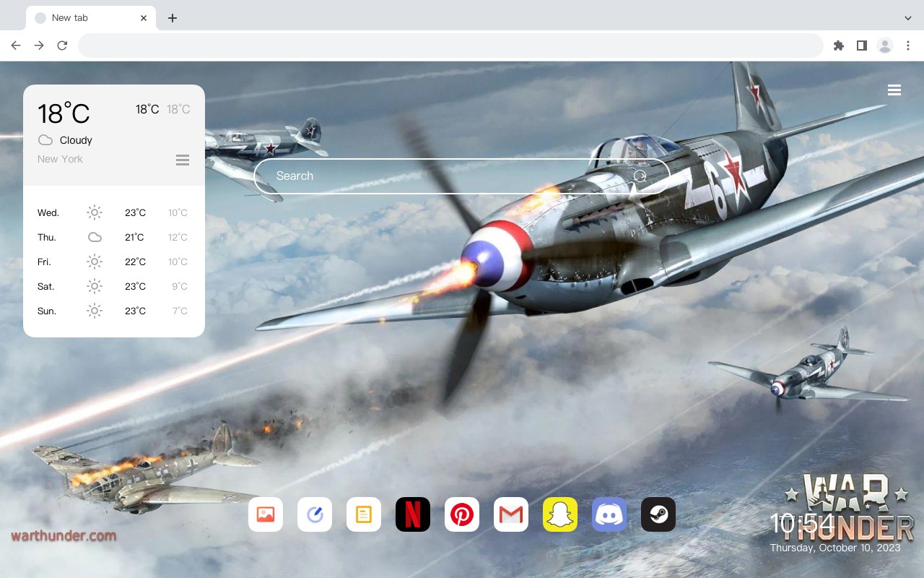
Task: Click the Fri. forecast day label
Action: (44, 262)
